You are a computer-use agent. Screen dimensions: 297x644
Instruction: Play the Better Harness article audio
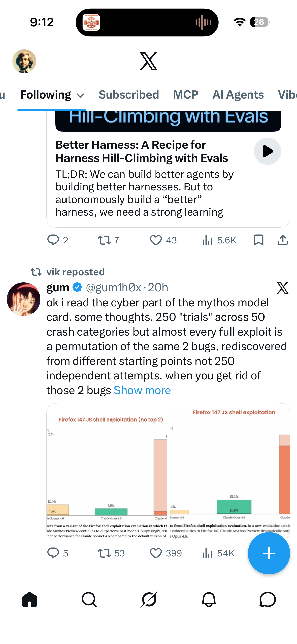tap(267, 151)
